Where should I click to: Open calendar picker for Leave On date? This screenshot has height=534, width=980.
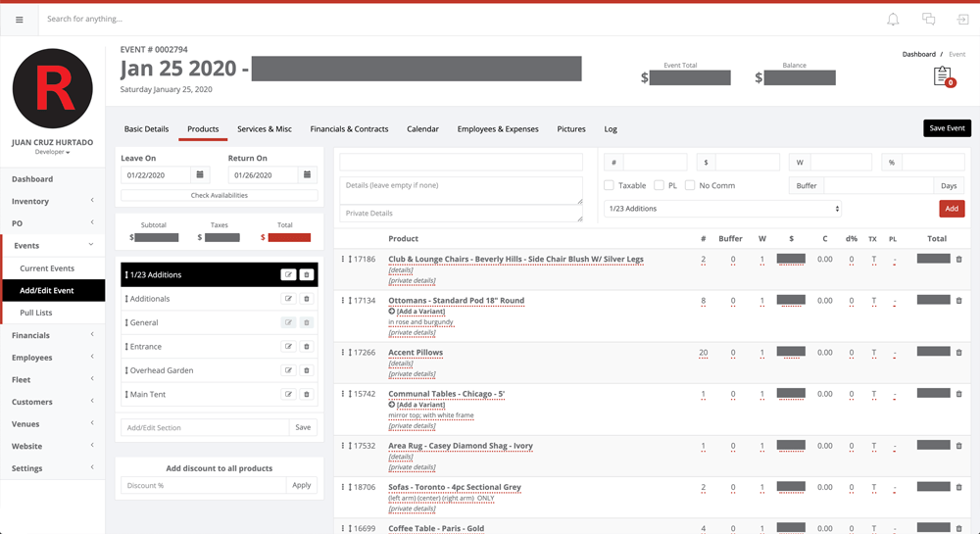(x=201, y=174)
